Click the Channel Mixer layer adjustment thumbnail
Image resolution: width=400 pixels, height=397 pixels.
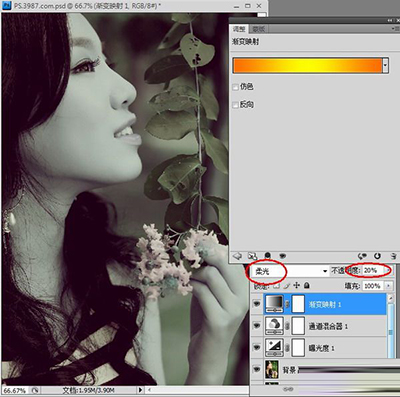[x=274, y=326]
